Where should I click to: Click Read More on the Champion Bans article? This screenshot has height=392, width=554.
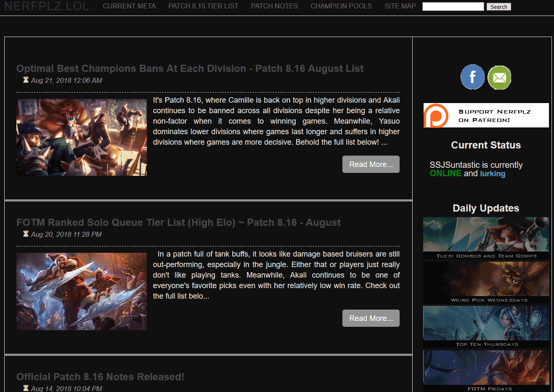(x=371, y=164)
